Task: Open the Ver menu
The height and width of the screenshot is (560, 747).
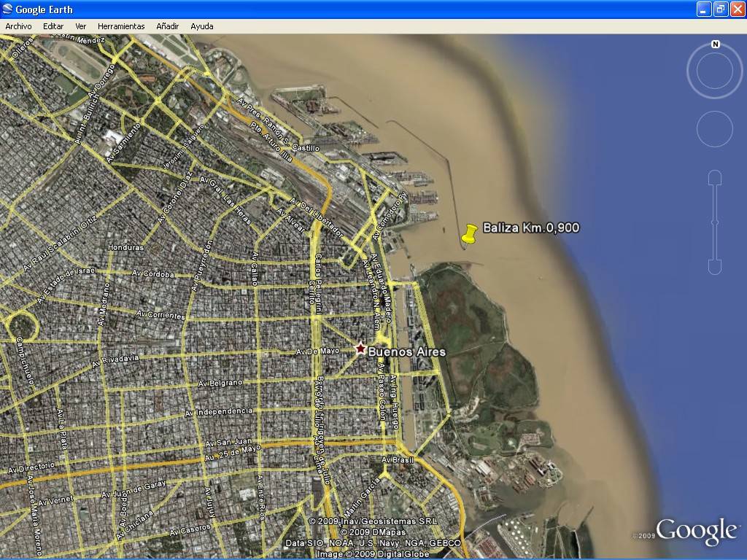Action: 80,26
